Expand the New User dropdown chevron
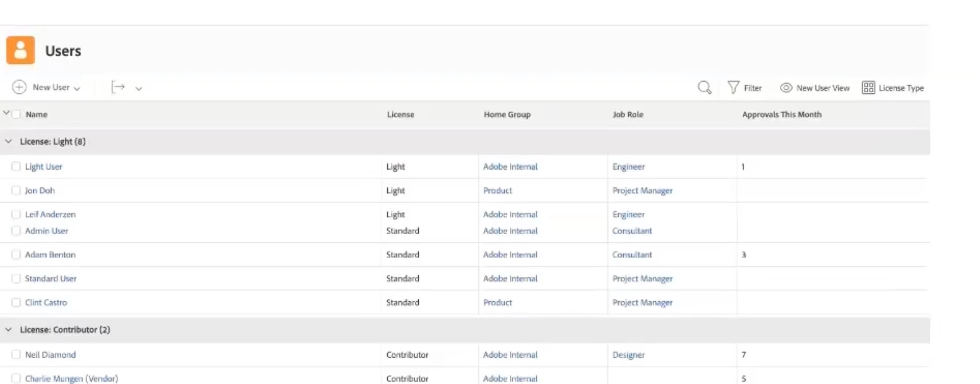The image size is (980, 384). point(77,89)
